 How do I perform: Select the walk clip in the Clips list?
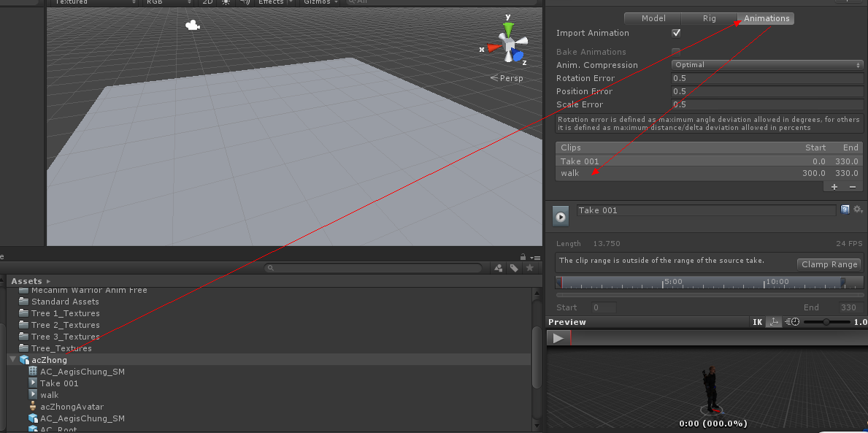(709, 173)
